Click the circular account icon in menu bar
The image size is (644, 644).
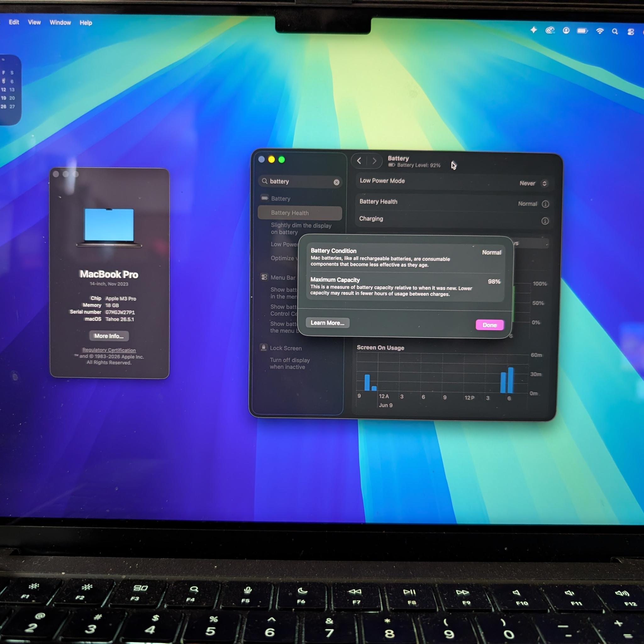pos(566,31)
